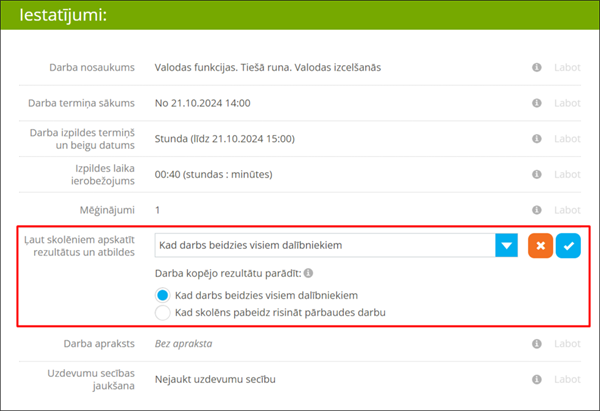Click info icon for Darba nosaukums row
Viewport: 600px width, 411px height.
point(536,68)
